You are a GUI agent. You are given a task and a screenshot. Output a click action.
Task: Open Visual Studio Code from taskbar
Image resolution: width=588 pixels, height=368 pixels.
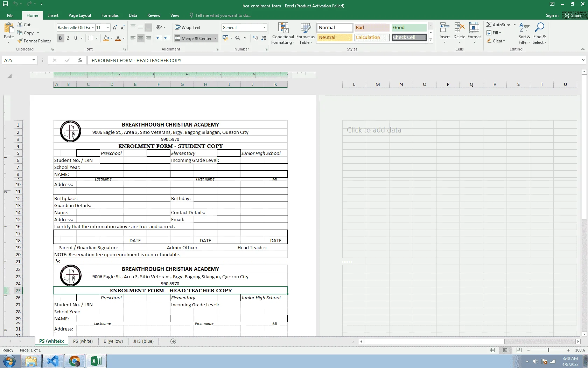coord(53,361)
